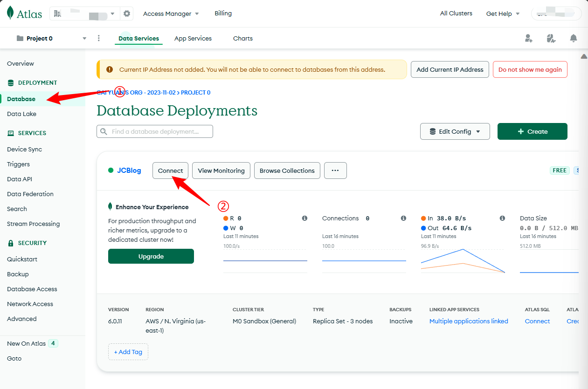Open the user account menu
This screenshot has height=389, width=588.
[x=556, y=14]
